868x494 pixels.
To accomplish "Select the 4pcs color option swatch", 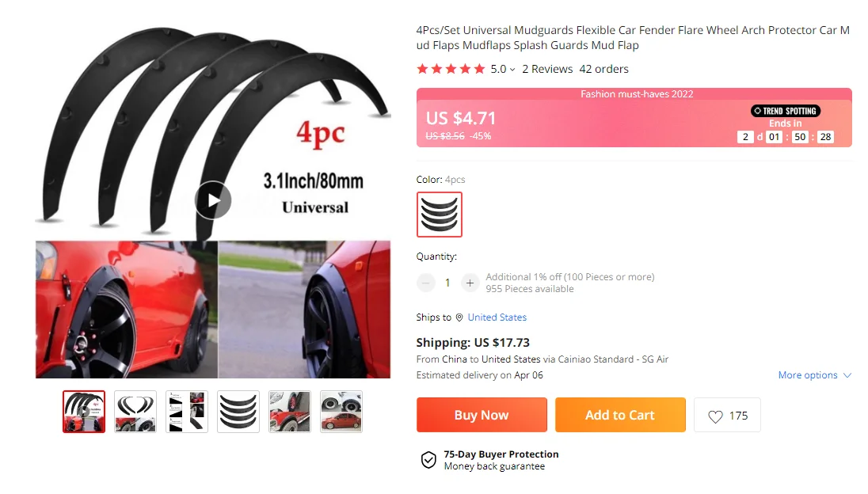I will pyautogui.click(x=439, y=215).
